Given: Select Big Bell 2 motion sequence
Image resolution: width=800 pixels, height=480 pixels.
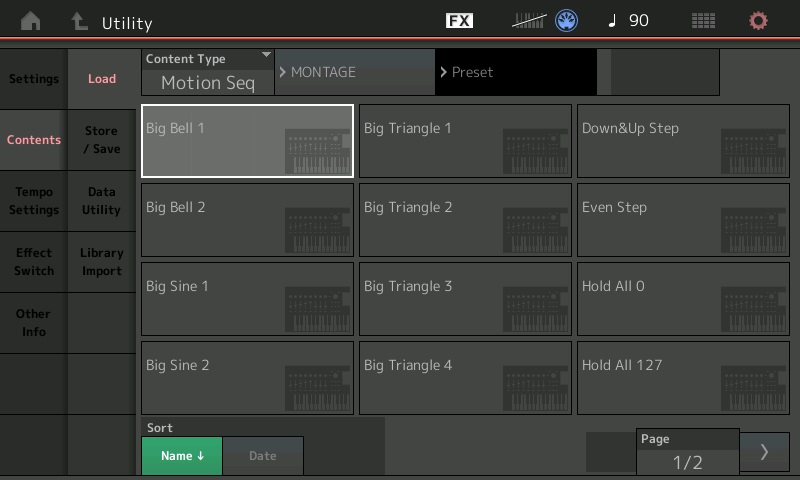Looking at the screenshot, I should click(x=247, y=220).
